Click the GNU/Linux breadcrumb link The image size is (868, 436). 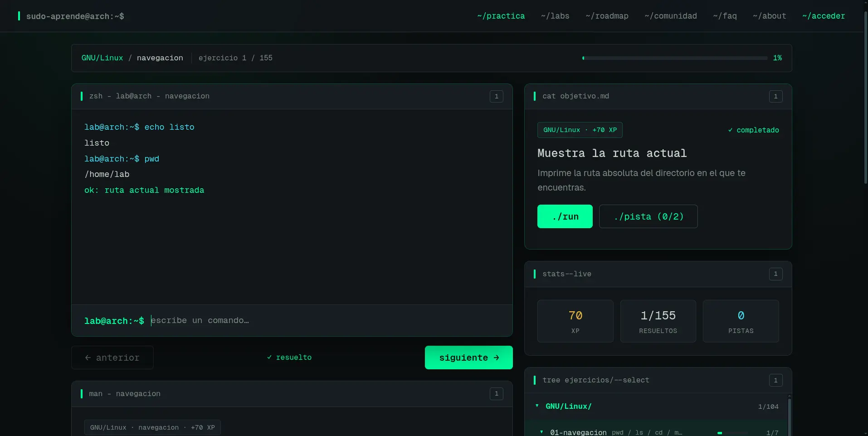[x=102, y=58]
